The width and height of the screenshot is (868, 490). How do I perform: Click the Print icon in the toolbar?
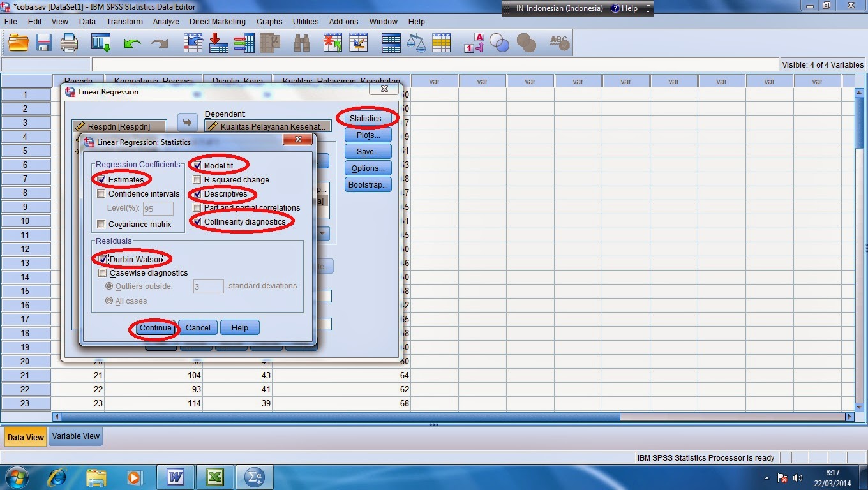coord(69,43)
